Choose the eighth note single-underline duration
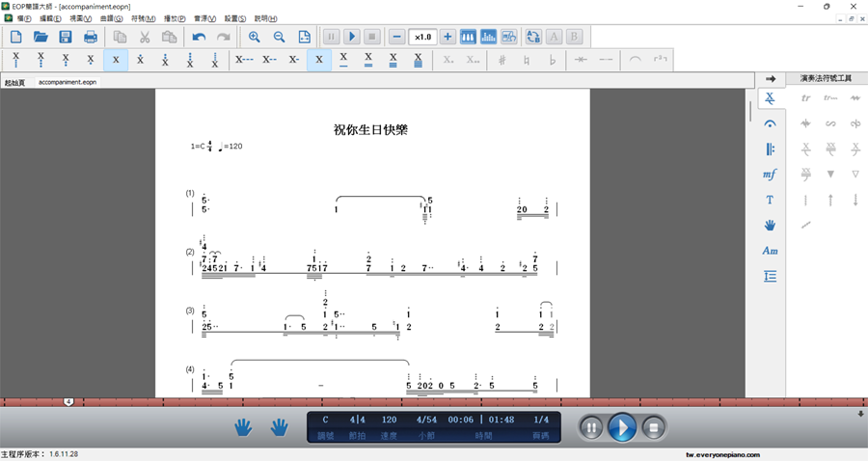Viewport: 868px width, 461px height. coord(343,60)
